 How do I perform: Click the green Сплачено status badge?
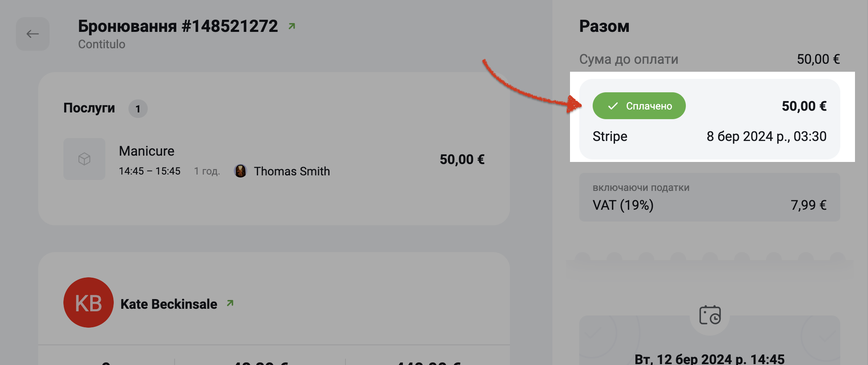(x=639, y=106)
